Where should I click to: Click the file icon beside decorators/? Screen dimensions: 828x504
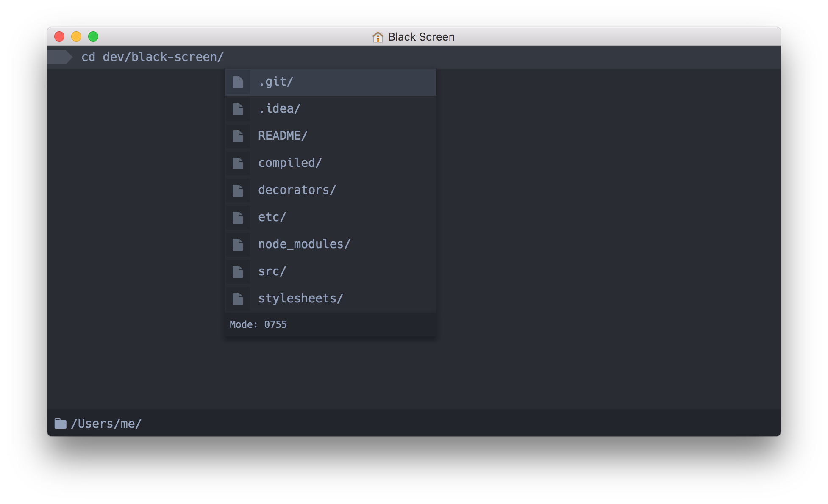click(x=238, y=191)
